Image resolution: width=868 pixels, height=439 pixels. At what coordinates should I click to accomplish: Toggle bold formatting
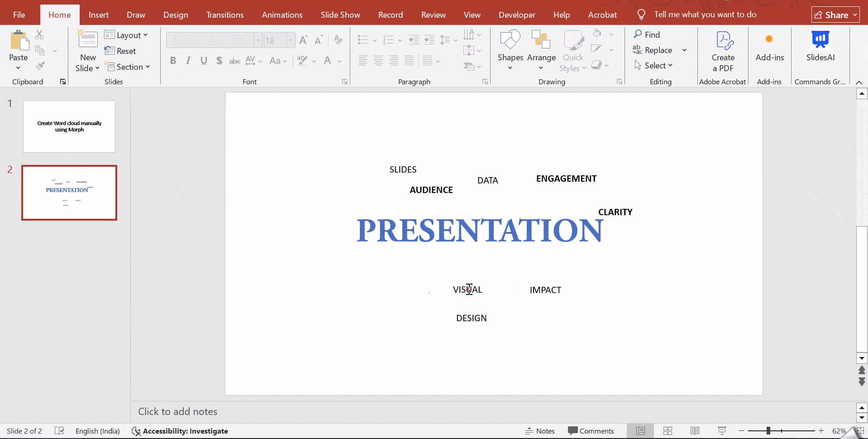tap(173, 60)
